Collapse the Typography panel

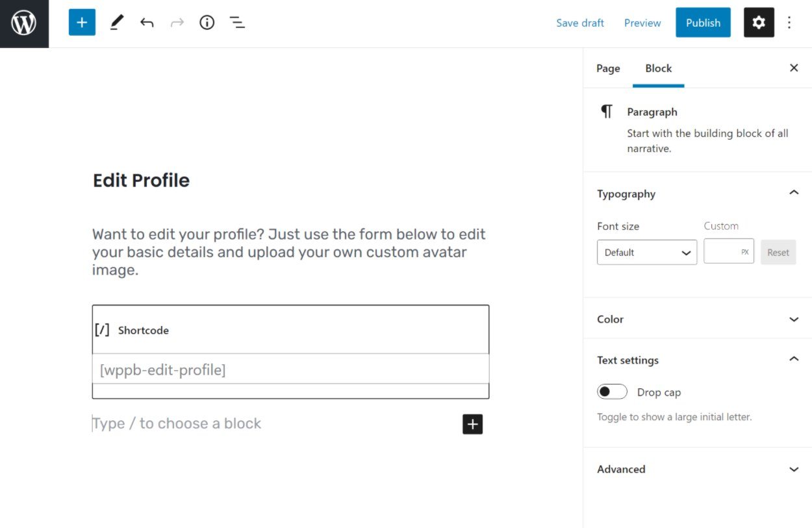(x=698, y=194)
